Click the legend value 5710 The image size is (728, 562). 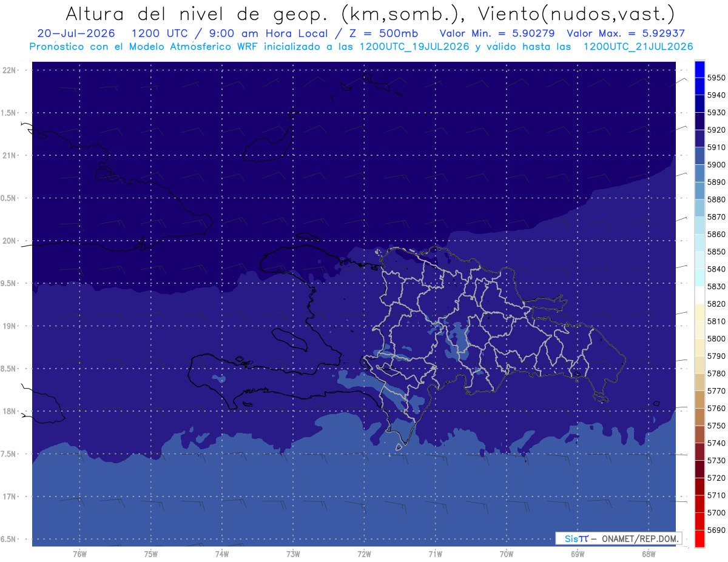pos(716,495)
